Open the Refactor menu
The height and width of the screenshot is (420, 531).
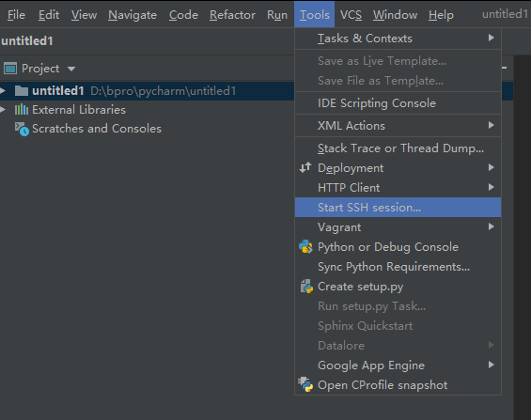[232, 14]
